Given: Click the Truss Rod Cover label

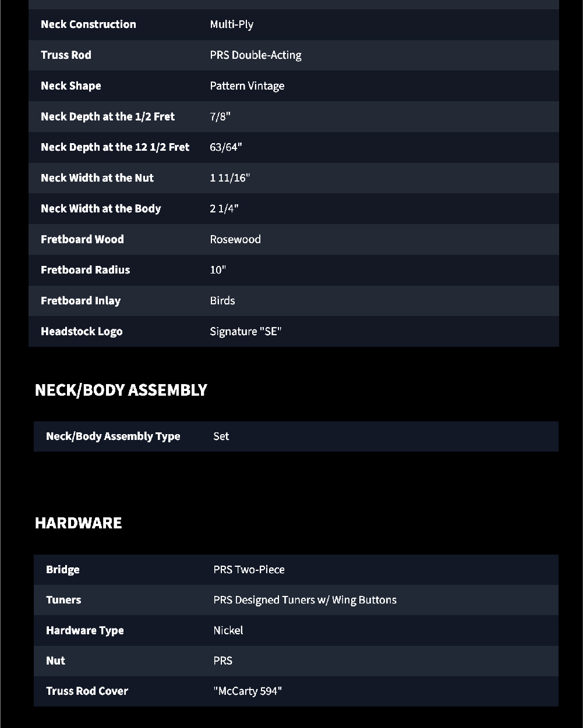Looking at the screenshot, I should pyautogui.click(x=87, y=691).
